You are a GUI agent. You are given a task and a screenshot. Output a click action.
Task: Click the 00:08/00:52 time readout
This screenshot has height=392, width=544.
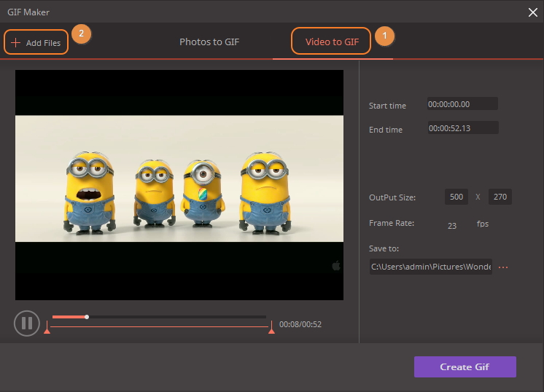click(x=300, y=324)
